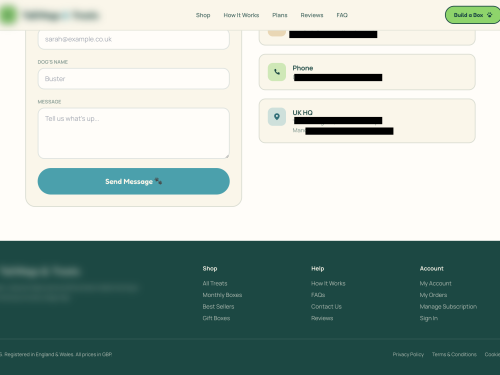The height and width of the screenshot is (375, 500).
Task: Open My Account footer link
Action: [x=436, y=283]
